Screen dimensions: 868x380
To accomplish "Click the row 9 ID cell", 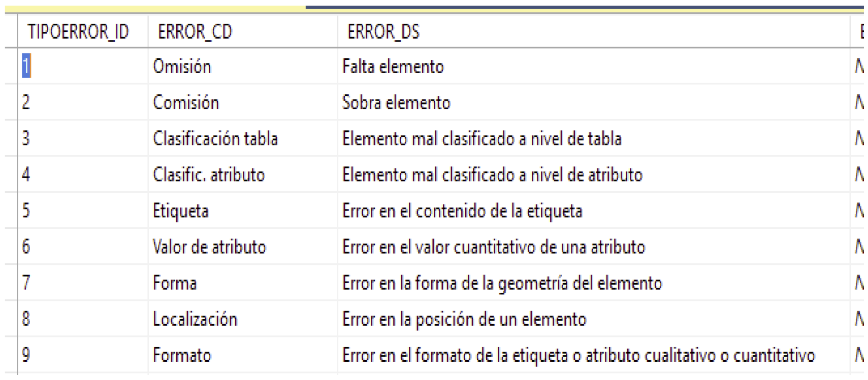I will tap(26, 355).
